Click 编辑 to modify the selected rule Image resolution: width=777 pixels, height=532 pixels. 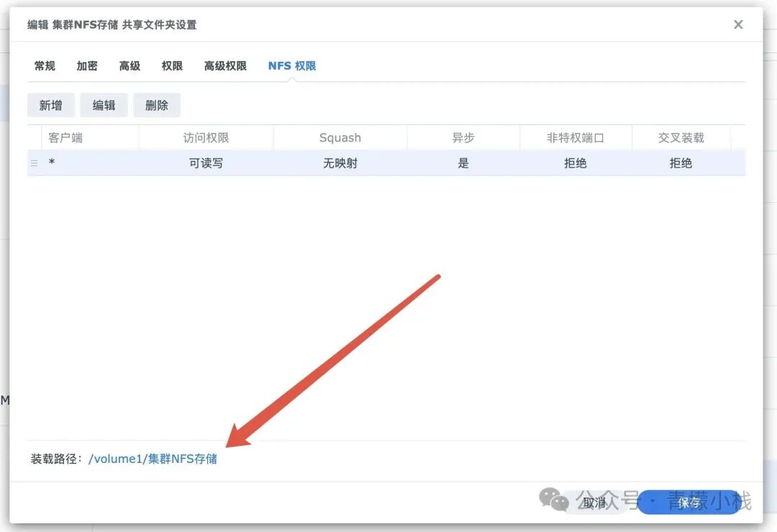[104, 104]
